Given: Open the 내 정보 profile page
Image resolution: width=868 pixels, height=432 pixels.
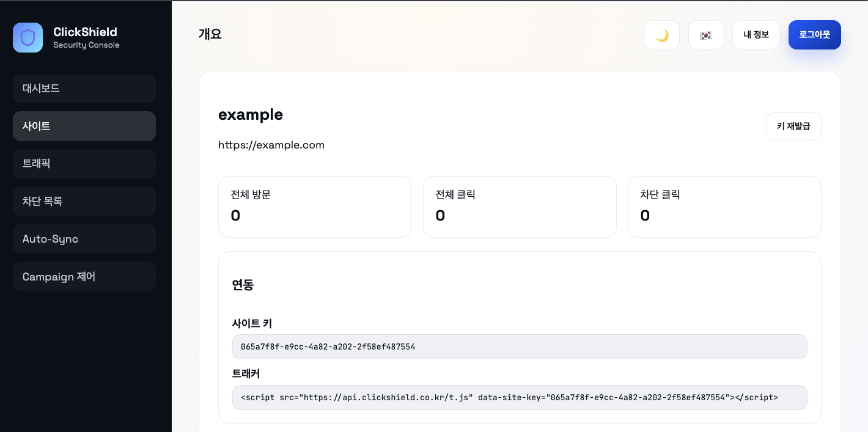Looking at the screenshot, I should 756,35.
